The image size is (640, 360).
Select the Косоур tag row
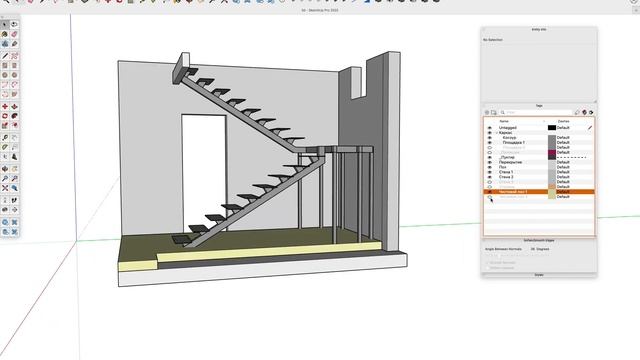[x=539, y=138]
